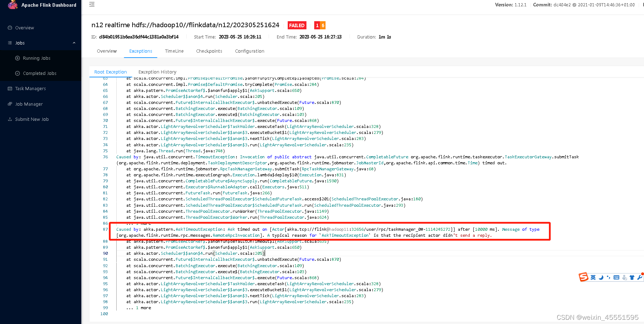Toggle English input with the 英 icon
Viewport: 644px width, 324px height.
pyautogui.click(x=593, y=277)
